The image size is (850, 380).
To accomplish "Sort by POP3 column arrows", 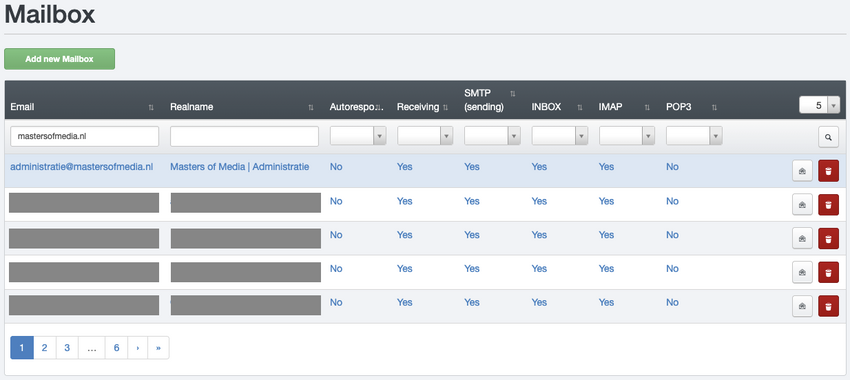I will 714,107.
